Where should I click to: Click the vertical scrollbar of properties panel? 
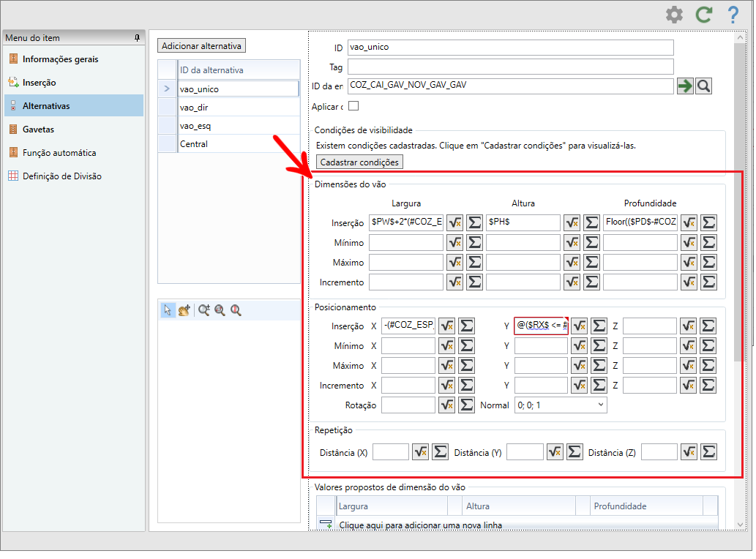[x=740, y=203]
